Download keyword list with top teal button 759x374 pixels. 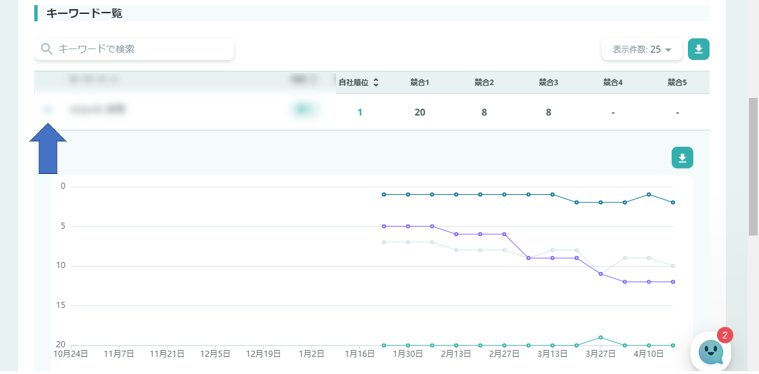698,49
